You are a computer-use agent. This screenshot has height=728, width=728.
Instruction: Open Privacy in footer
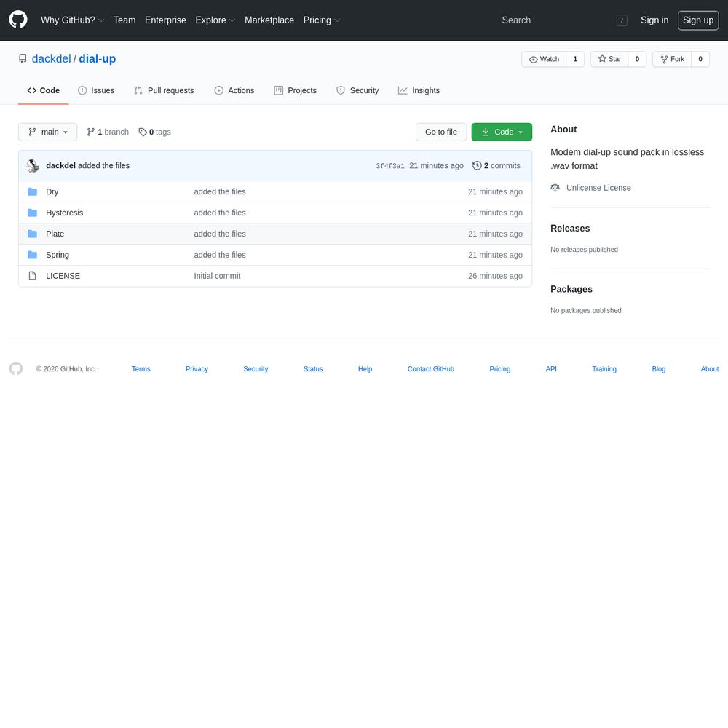197,368
